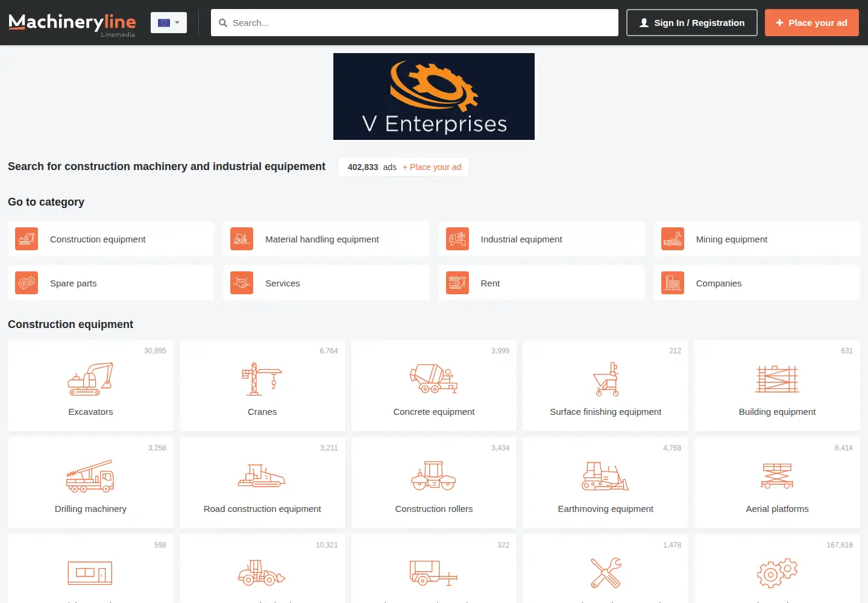
Task: Click the Construction rollers icon
Action: 434,476
